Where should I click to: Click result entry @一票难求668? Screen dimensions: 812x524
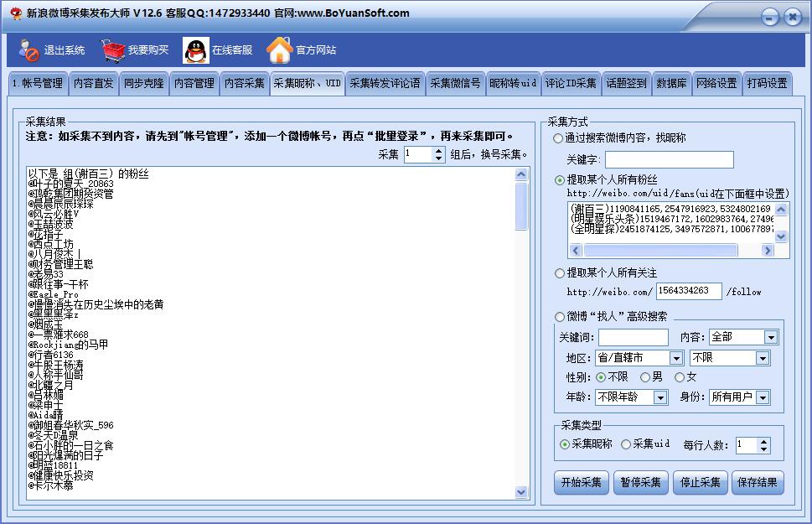(59, 335)
